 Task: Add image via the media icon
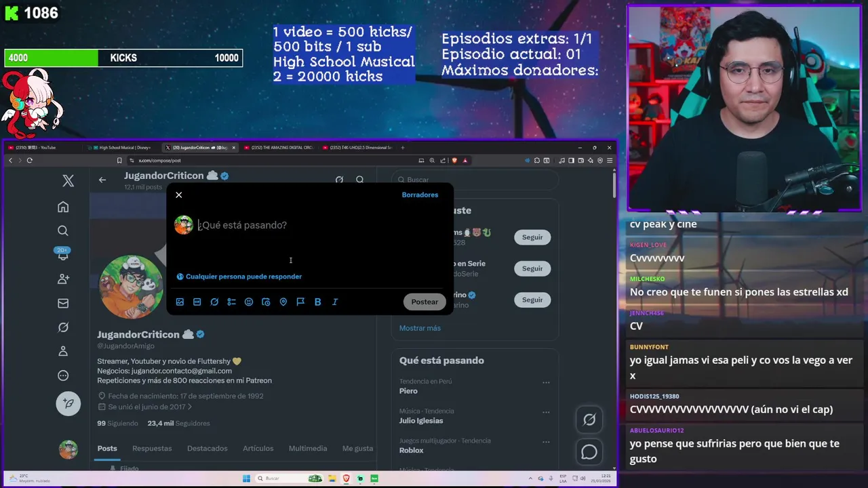pos(180,302)
